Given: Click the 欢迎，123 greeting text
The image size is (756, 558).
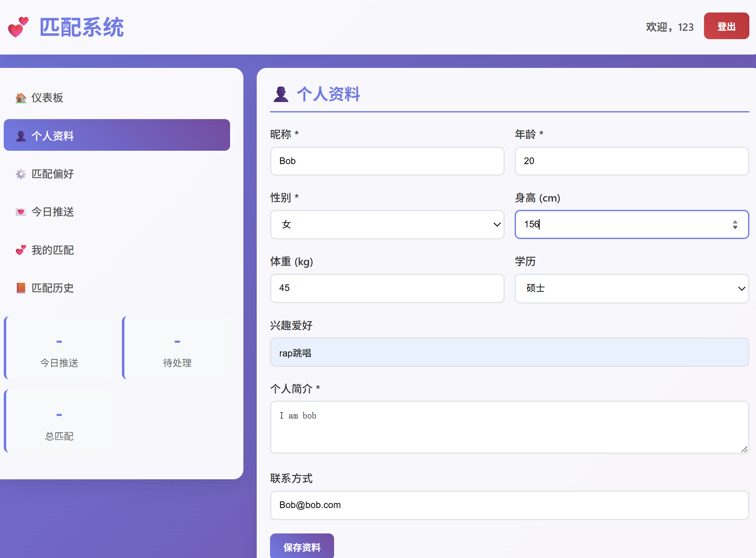Looking at the screenshot, I should coord(669,27).
